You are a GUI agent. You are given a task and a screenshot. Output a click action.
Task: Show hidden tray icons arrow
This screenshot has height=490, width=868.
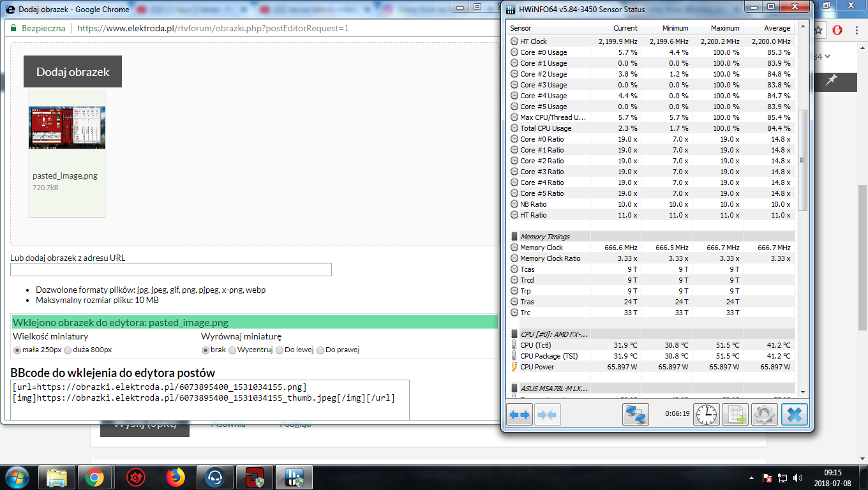tap(751, 477)
